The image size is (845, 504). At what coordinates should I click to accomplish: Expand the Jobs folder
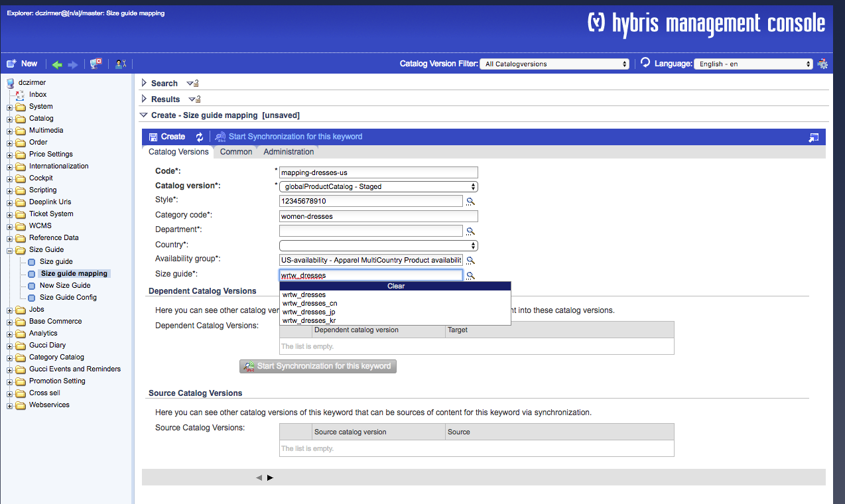tap(10, 310)
